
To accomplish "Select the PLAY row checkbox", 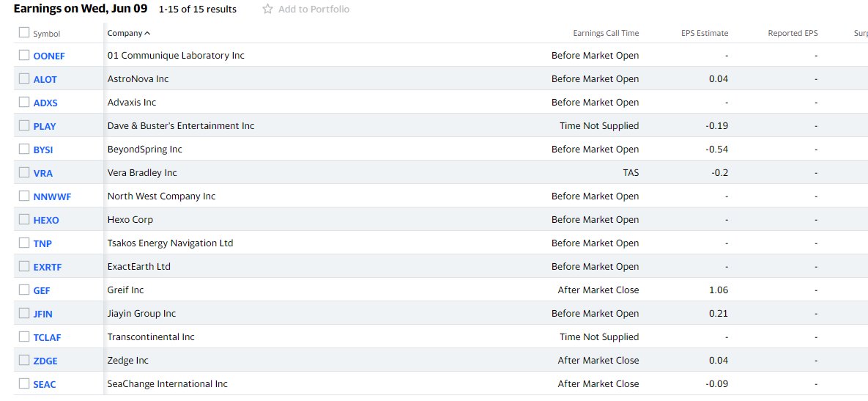I will coord(23,125).
